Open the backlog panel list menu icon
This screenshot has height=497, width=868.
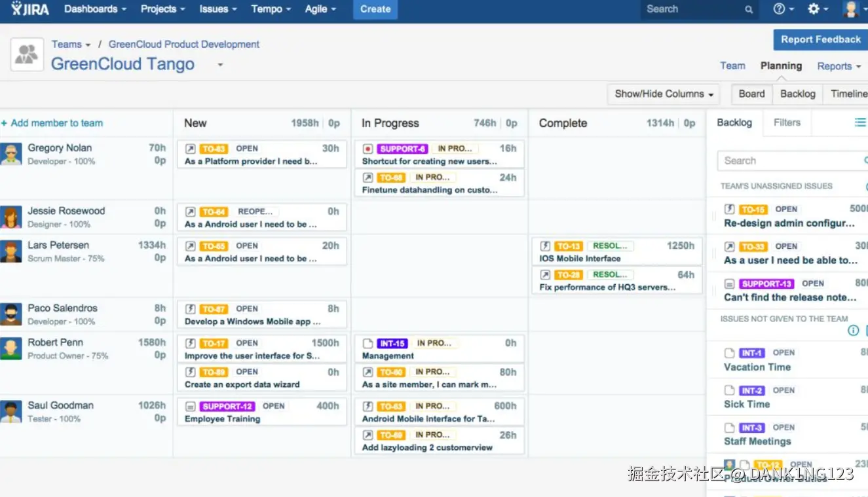pyautogui.click(x=860, y=122)
